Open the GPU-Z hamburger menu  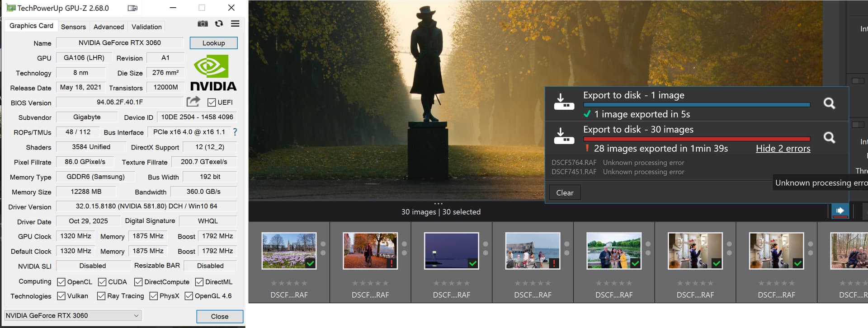tap(235, 24)
